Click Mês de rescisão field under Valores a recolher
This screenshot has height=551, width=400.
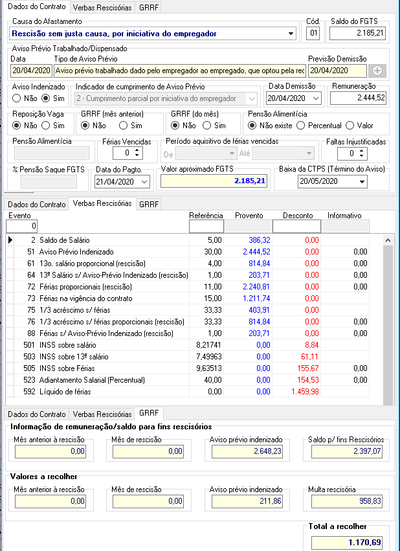coord(149,501)
